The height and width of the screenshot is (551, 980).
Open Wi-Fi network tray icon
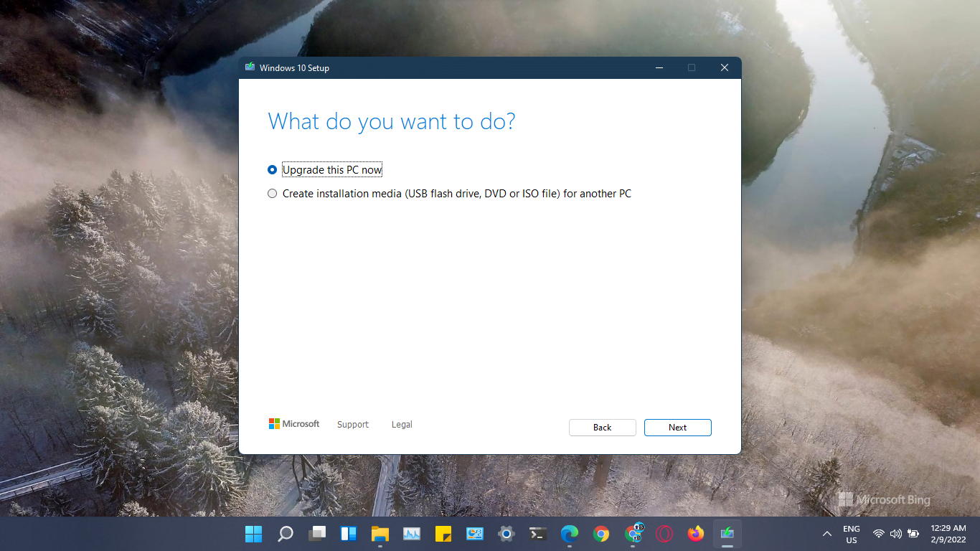pyautogui.click(x=878, y=534)
